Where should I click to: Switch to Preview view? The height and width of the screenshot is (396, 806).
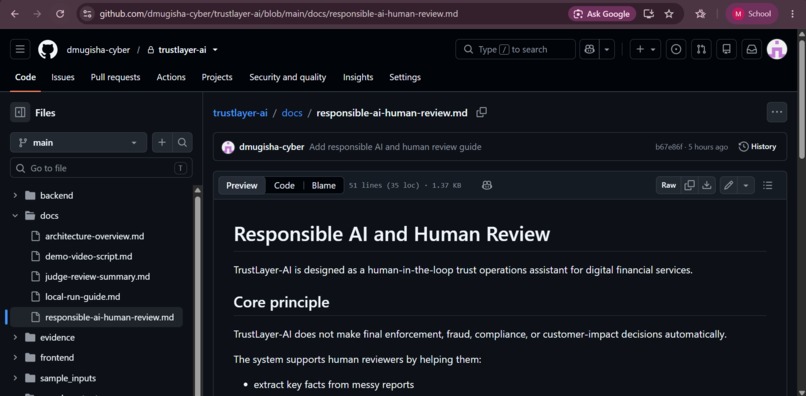point(242,186)
